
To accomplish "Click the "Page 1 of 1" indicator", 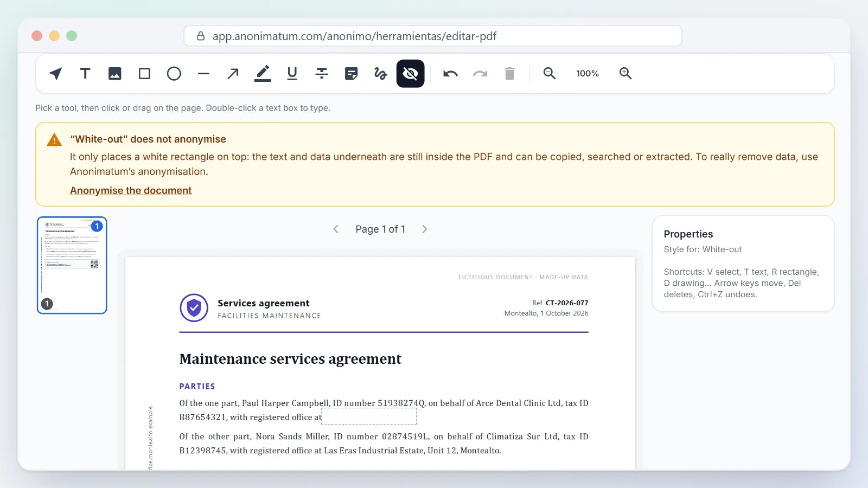I will click(380, 229).
